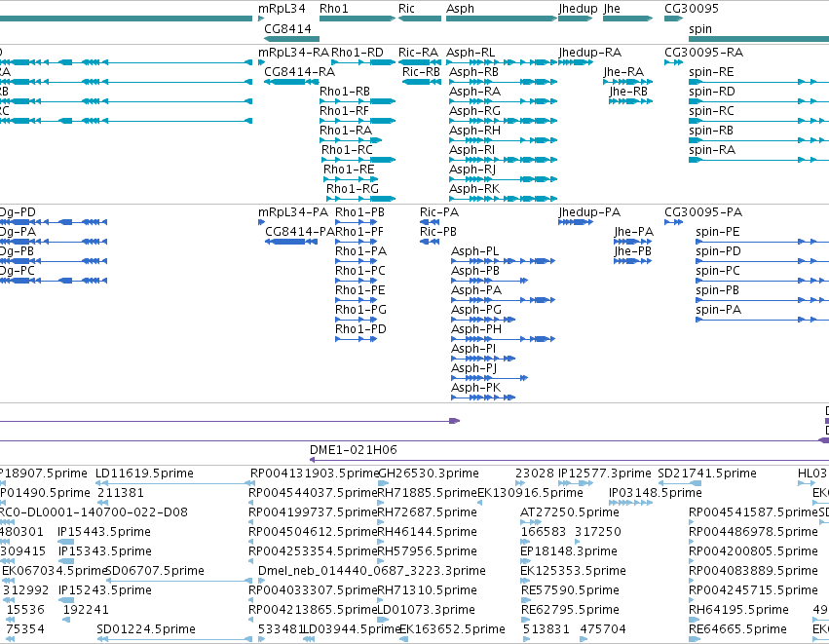
Task: Open the Dg-PD protein label
Action: (18, 212)
